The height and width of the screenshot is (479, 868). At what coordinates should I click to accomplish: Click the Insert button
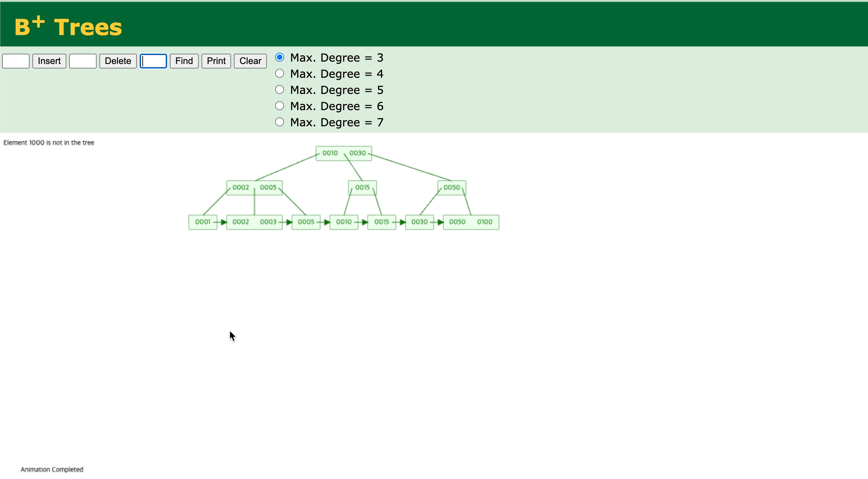(x=49, y=61)
